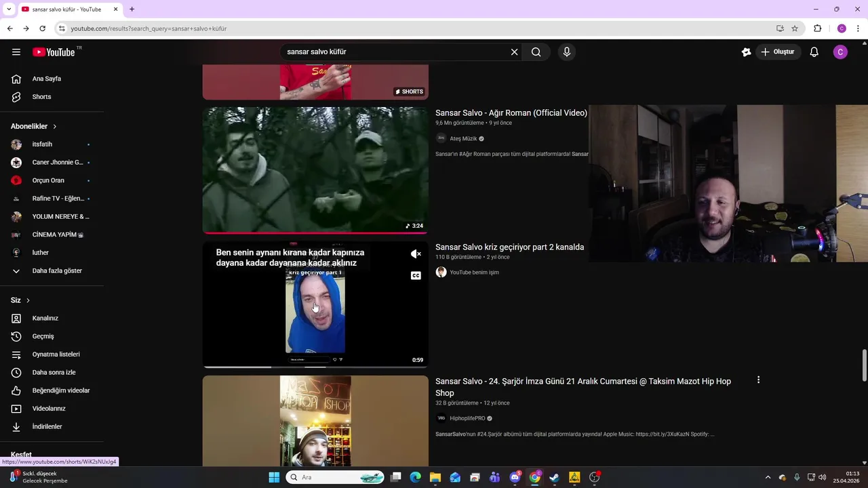Toggle captions on the preview video

(x=416, y=276)
